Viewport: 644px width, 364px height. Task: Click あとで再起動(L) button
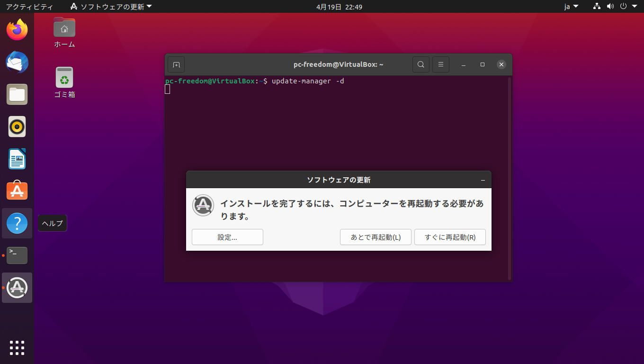(376, 237)
